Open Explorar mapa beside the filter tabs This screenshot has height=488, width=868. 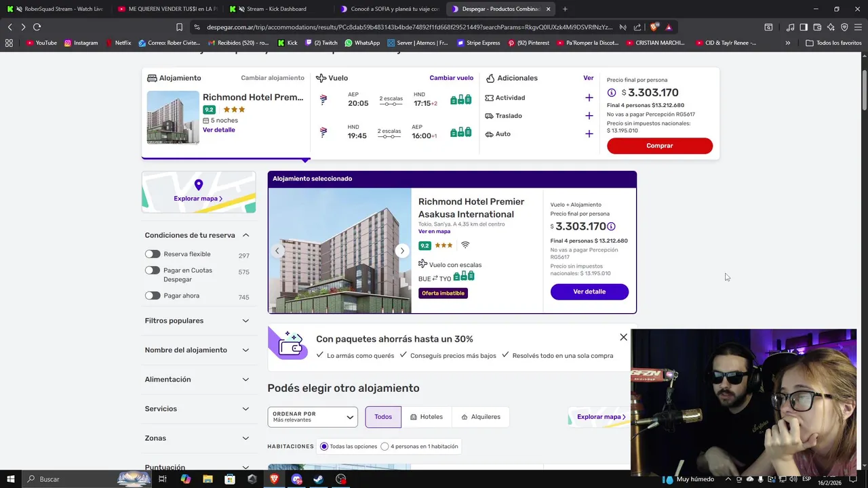[601, 417]
